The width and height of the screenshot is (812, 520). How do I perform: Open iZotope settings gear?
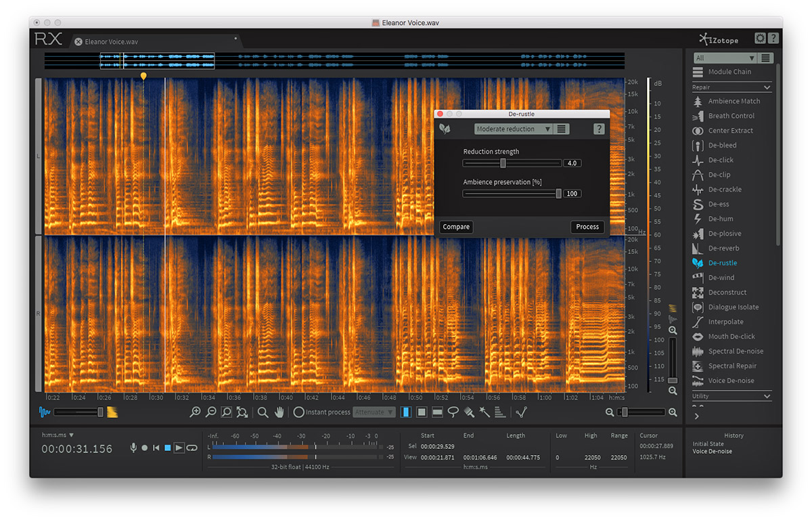point(760,39)
